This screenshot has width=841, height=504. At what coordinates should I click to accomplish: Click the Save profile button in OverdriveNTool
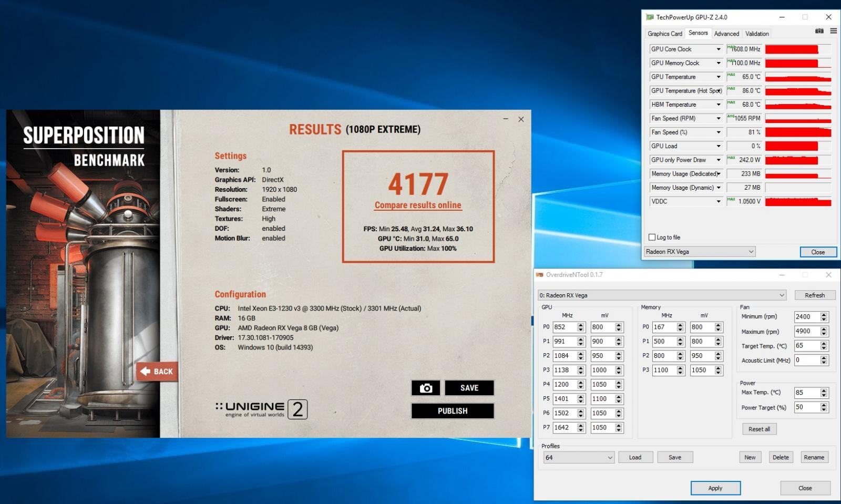pyautogui.click(x=675, y=457)
